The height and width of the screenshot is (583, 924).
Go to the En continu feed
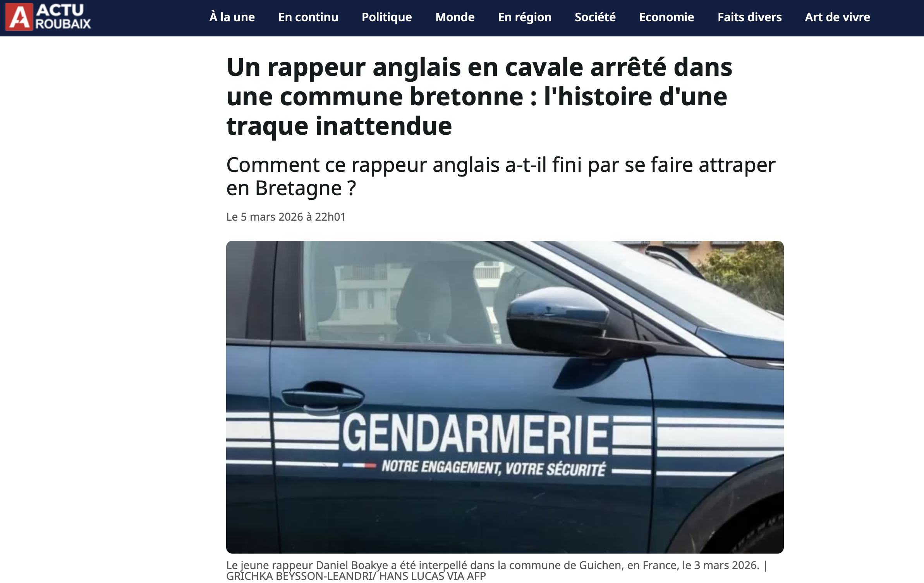[308, 17]
